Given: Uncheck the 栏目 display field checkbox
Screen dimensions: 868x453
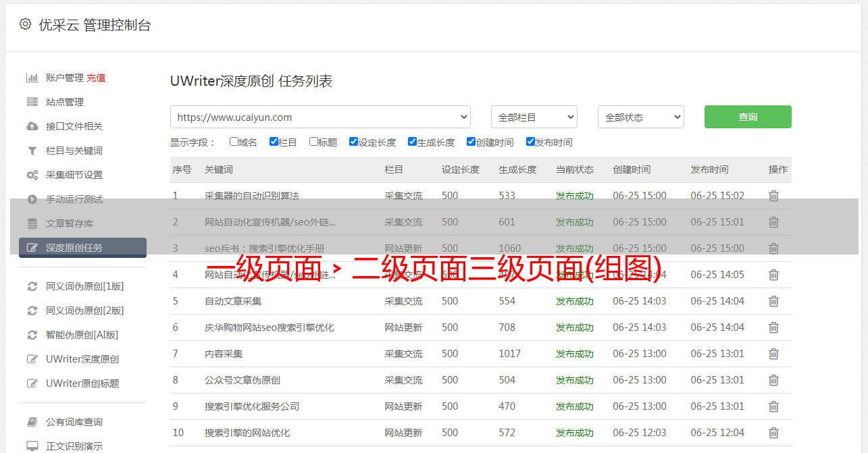Looking at the screenshot, I should coord(274,142).
